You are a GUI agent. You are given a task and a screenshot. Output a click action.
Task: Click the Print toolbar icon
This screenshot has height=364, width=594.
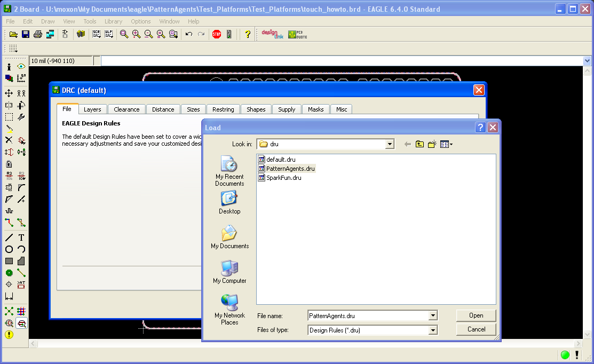(38, 35)
